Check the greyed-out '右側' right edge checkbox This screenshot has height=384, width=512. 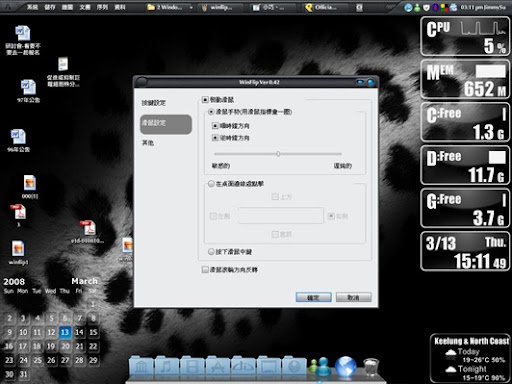click(x=331, y=216)
